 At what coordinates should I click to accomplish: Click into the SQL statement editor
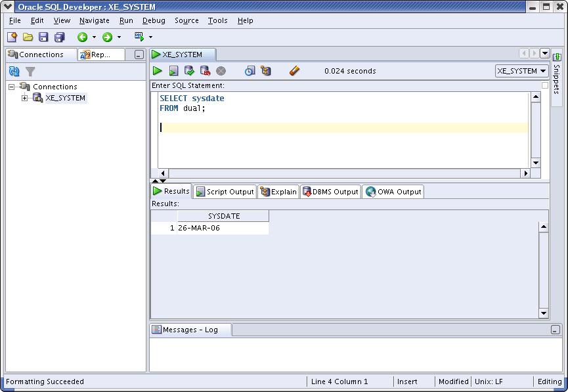(344, 130)
